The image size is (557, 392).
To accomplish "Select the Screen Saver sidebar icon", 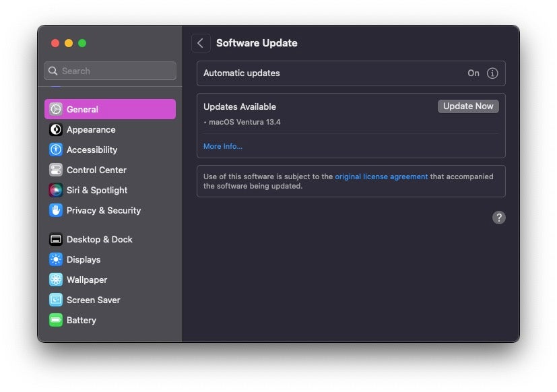I will coord(56,300).
